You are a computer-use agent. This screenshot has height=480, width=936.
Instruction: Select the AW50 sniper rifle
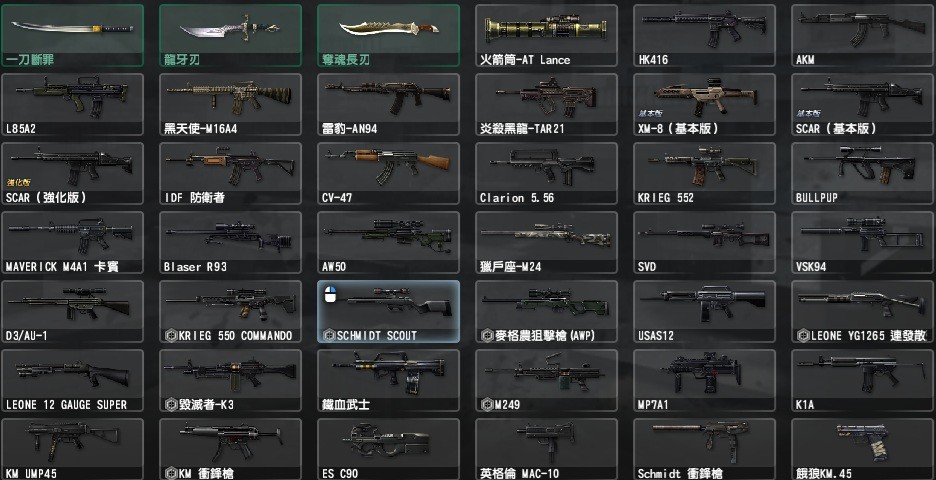(389, 242)
